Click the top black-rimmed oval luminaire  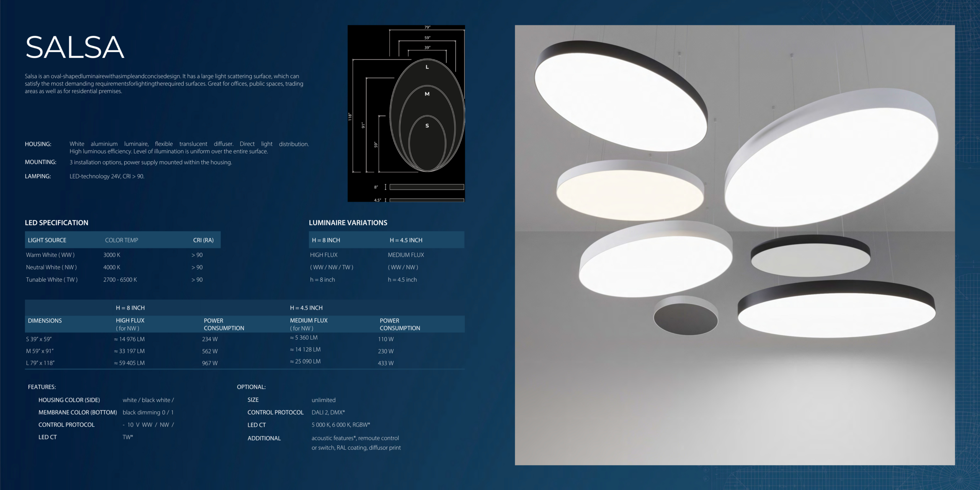pyautogui.click(x=620, y=96)
